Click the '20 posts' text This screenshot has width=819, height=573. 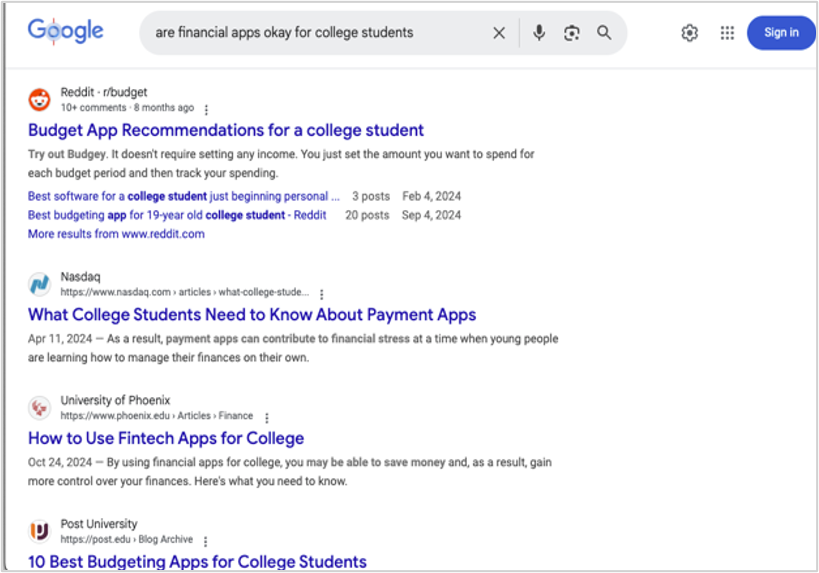(x=367, y=215)
